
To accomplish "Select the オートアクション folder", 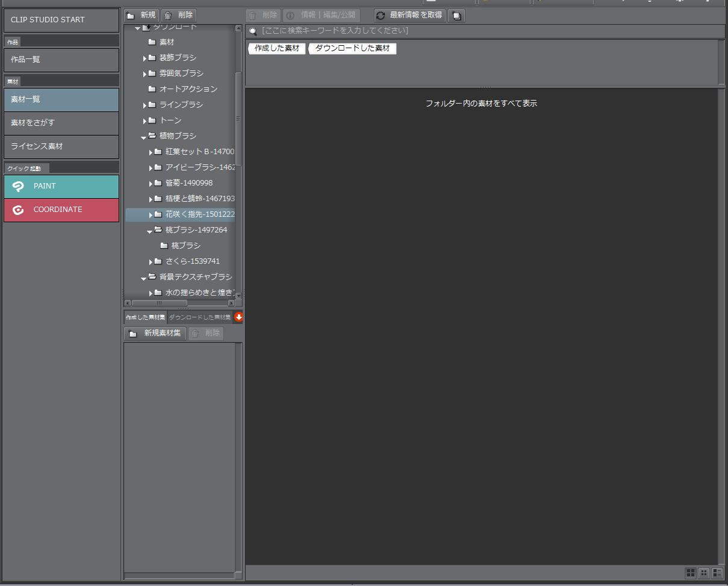I will pos(182,89).
